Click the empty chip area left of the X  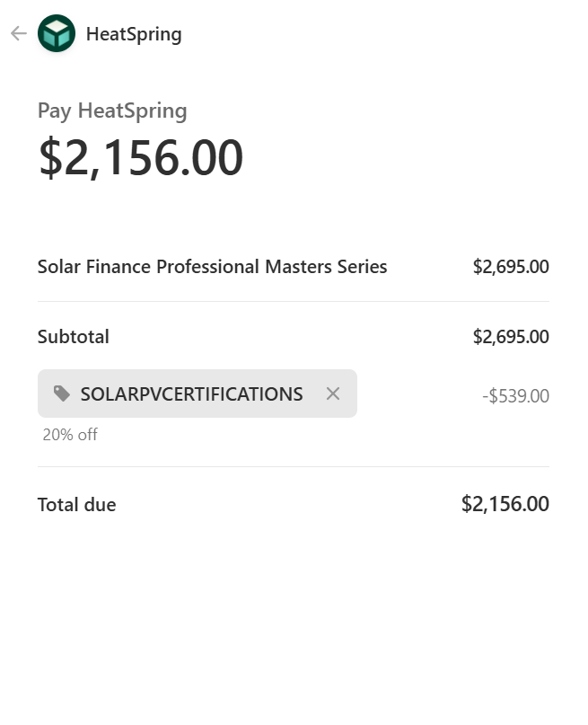pyautogui.click(x=313, y=393)
